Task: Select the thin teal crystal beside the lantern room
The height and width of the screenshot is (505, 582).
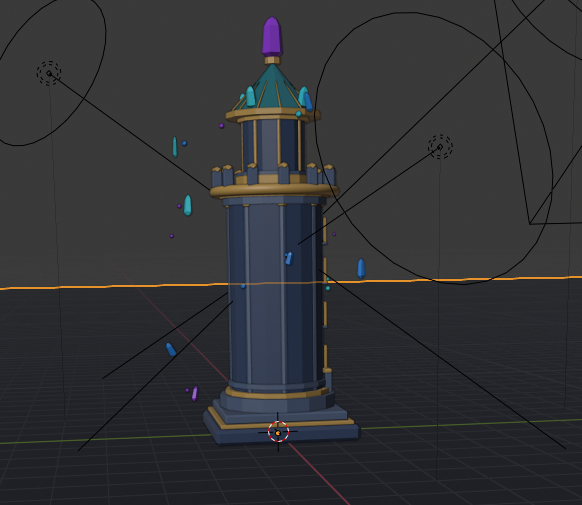Action: pos(174,147)
